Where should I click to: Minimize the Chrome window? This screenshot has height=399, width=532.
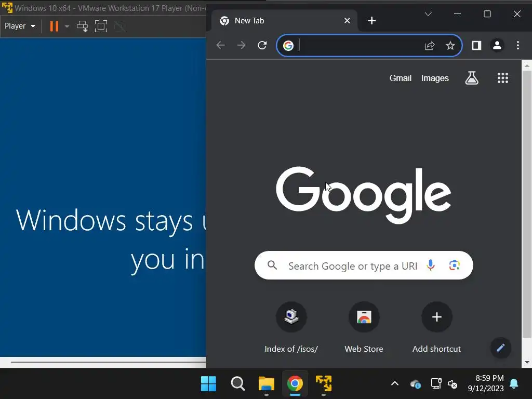pyautogui.click(x=457, y=14)
